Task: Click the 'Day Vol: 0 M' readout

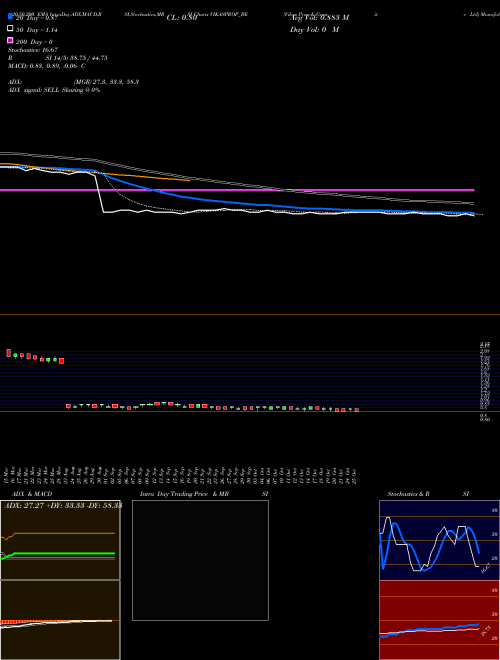Action: pyautogui.click(x=314, y=29)
